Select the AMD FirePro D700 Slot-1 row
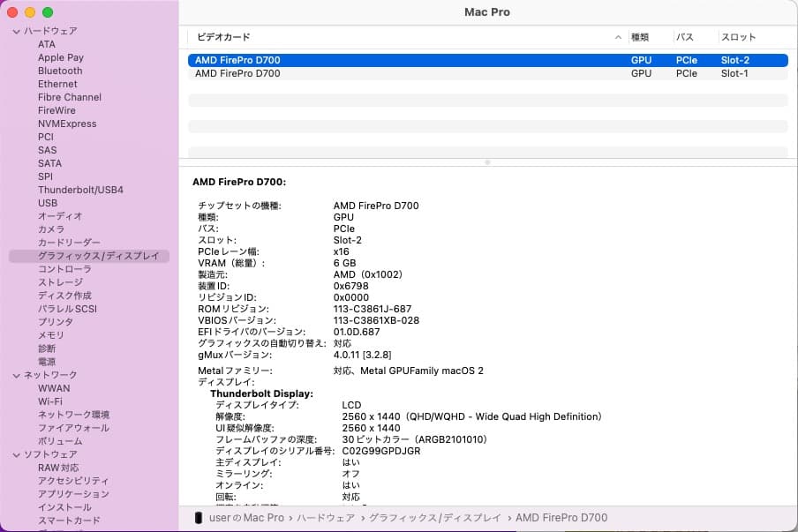 [x=487, y=73]
